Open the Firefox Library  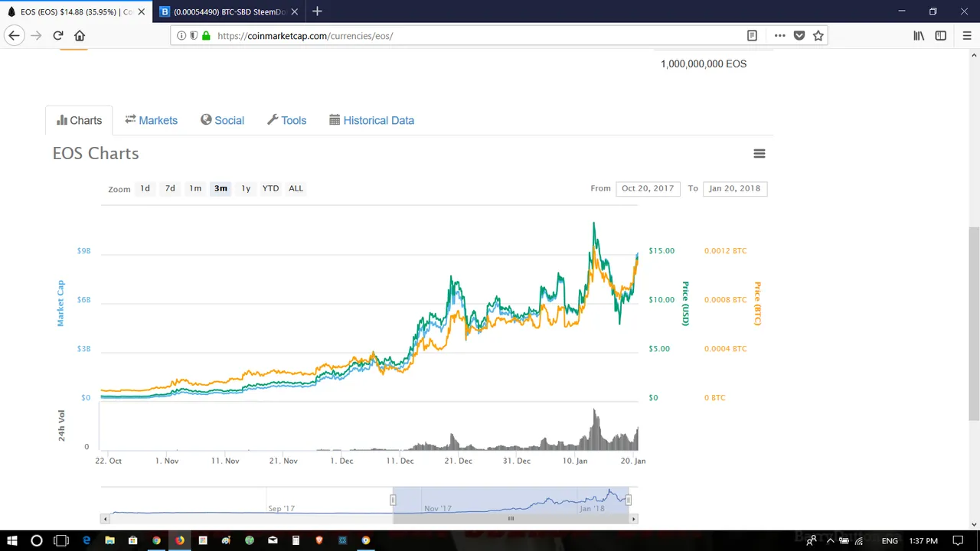[x=919, y=36]
